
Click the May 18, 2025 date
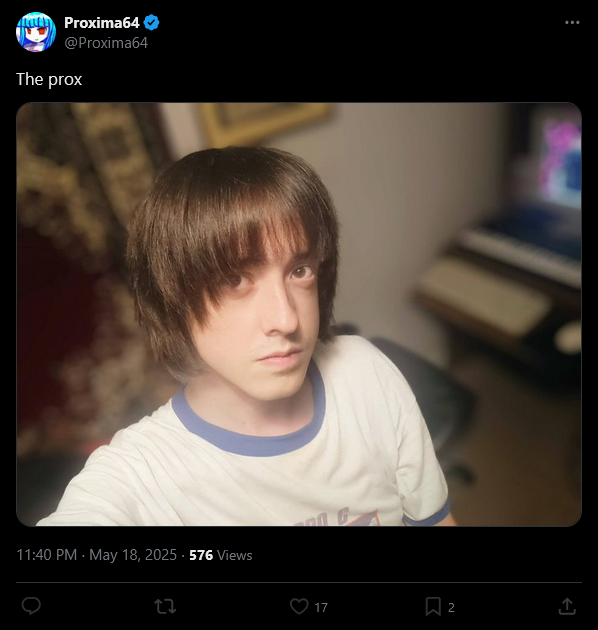tap(133, 555)
